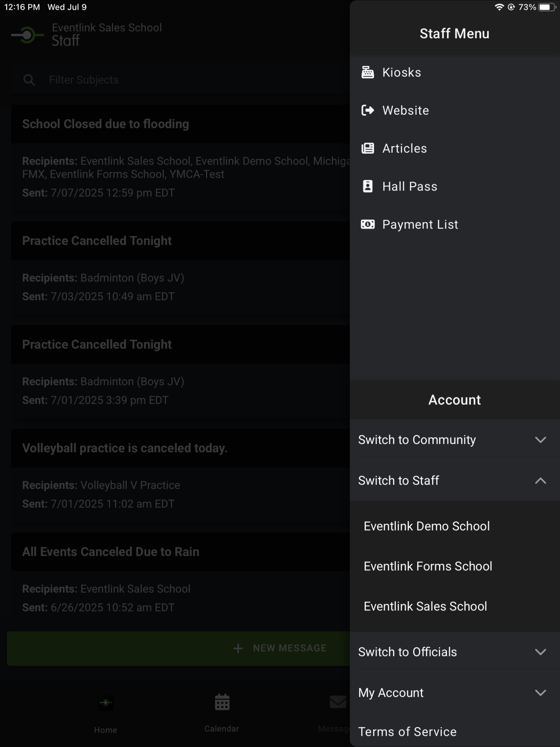Click the Filter Subjects search field
Screen dimensions: 560x747
[x=180, y=80]
